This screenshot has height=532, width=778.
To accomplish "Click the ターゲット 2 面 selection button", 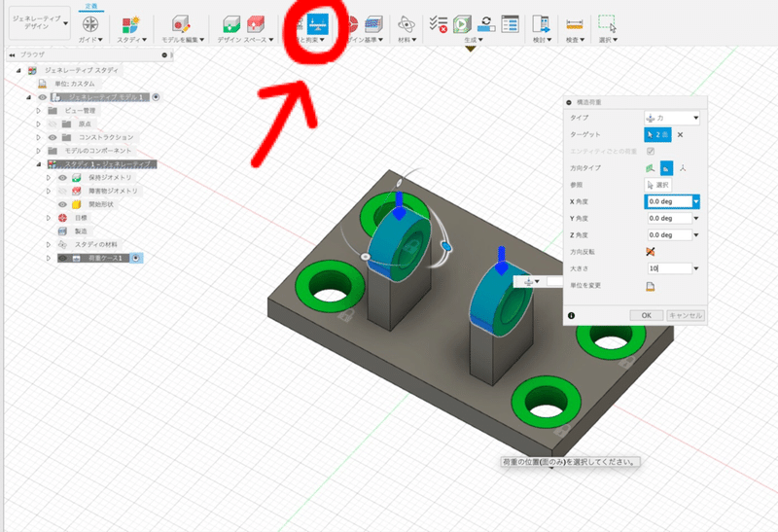I will (x=658, y=134).
